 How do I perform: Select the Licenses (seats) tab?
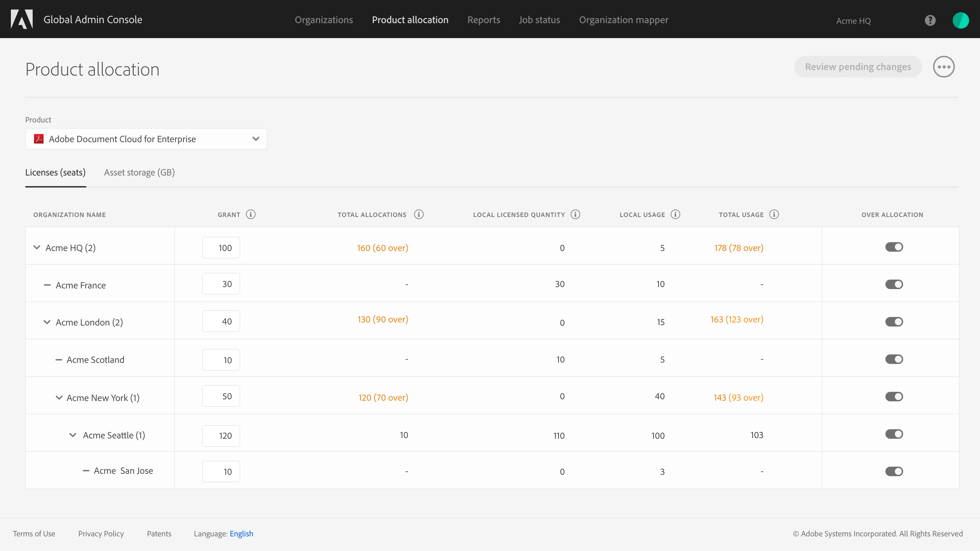click(x=55, y=172)
